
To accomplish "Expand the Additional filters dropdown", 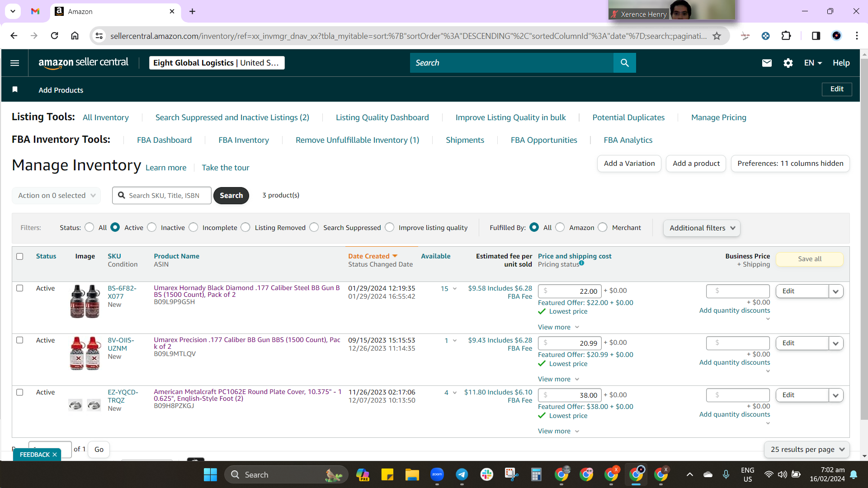I will pos(702,228).
